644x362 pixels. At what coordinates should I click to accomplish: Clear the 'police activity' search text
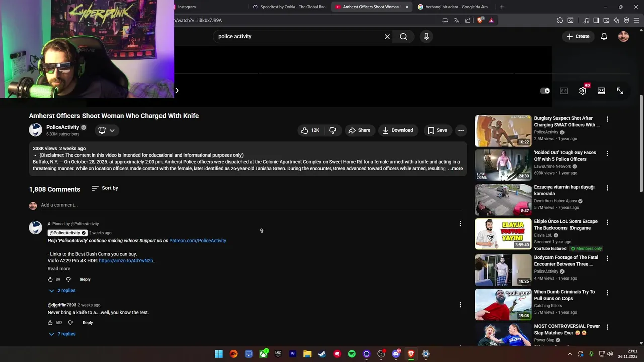pos(387,36)
